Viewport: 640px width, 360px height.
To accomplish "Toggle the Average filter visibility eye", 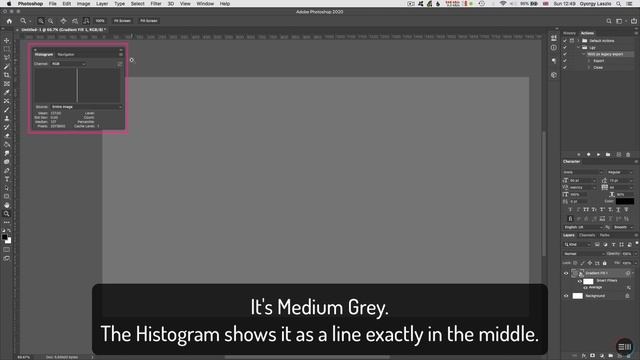I will click(x=586, y=288).
